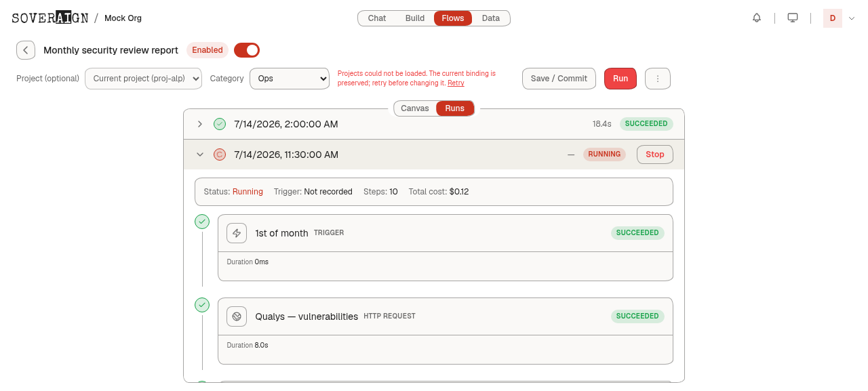Click the SUCCEEDED badge of the 2:00:00 AM run
Viewport: 868px width, 391px height.
click(646, 124)
